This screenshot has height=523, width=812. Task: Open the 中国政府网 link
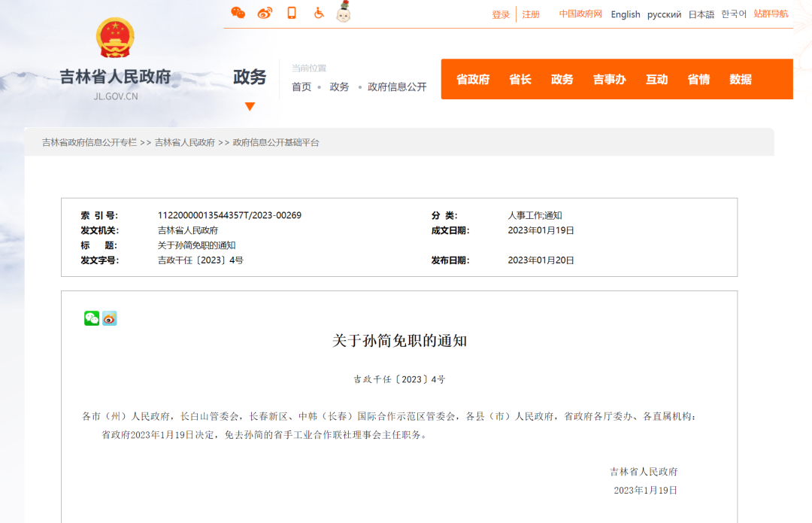580,14
